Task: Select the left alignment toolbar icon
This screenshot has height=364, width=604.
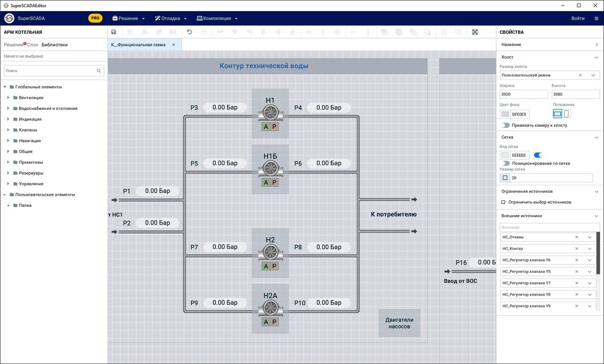Action: 220,32
